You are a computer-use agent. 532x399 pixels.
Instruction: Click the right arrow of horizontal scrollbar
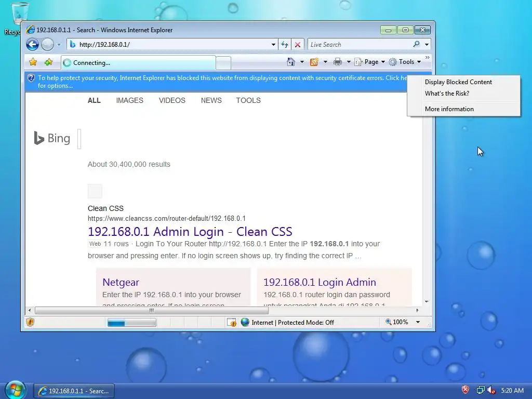point(417,310)
